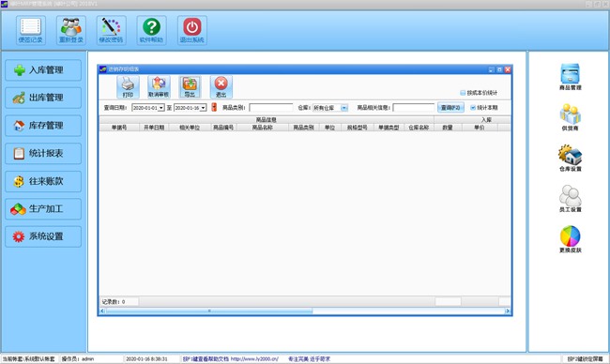Click the 单位 column header
This screenshot has width=610, height=364.
[330, 128]
